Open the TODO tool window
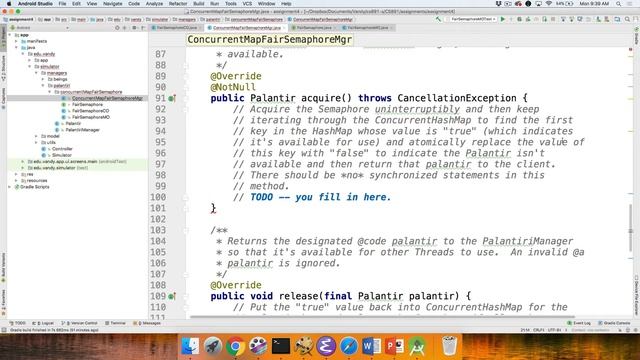Viewport: 640px width, 360px height. 17,323
